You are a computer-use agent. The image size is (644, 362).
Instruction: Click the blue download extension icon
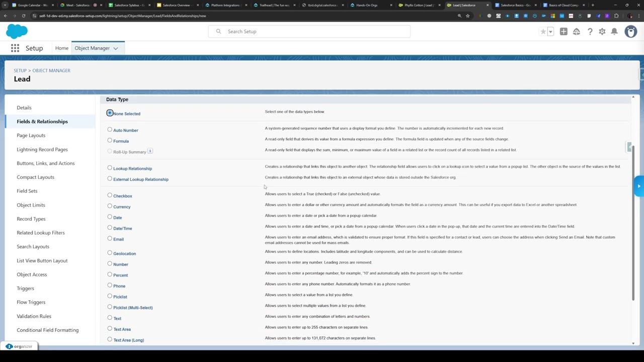coord(517,16)
